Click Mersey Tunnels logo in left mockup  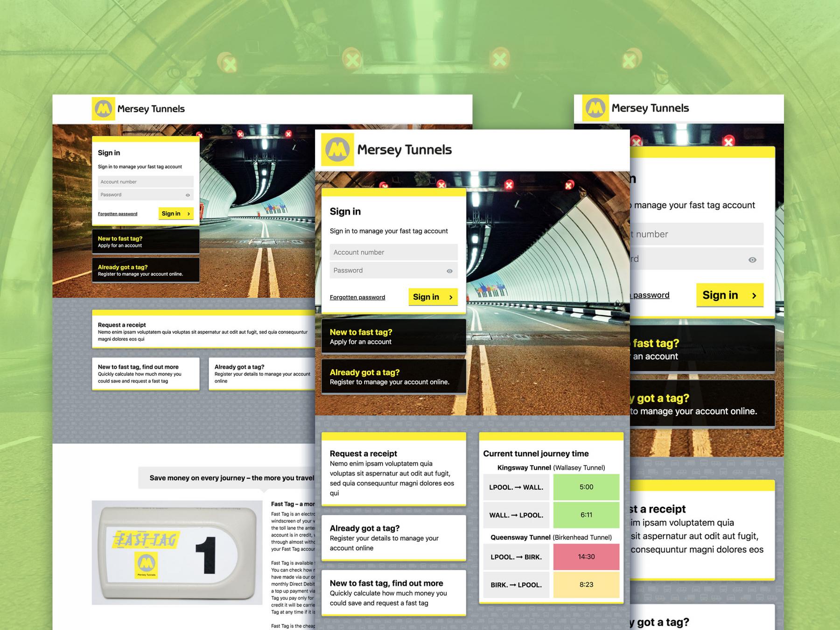(139, 109)
